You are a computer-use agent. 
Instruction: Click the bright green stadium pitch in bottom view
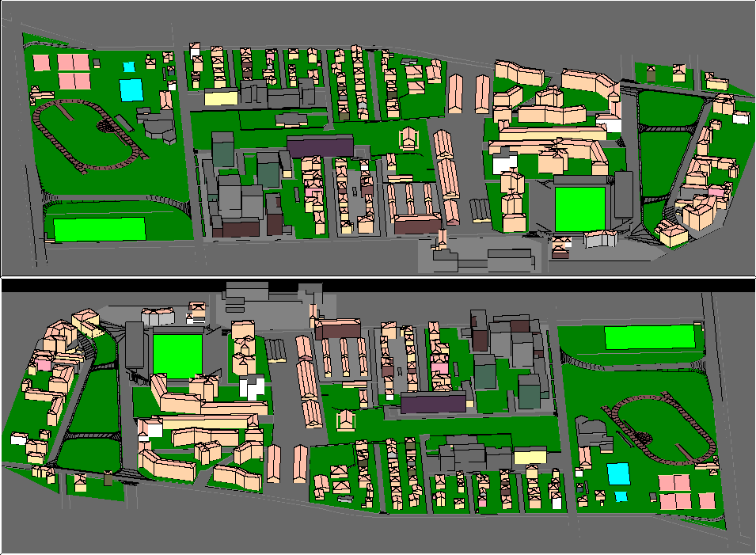tap(177, 355)
